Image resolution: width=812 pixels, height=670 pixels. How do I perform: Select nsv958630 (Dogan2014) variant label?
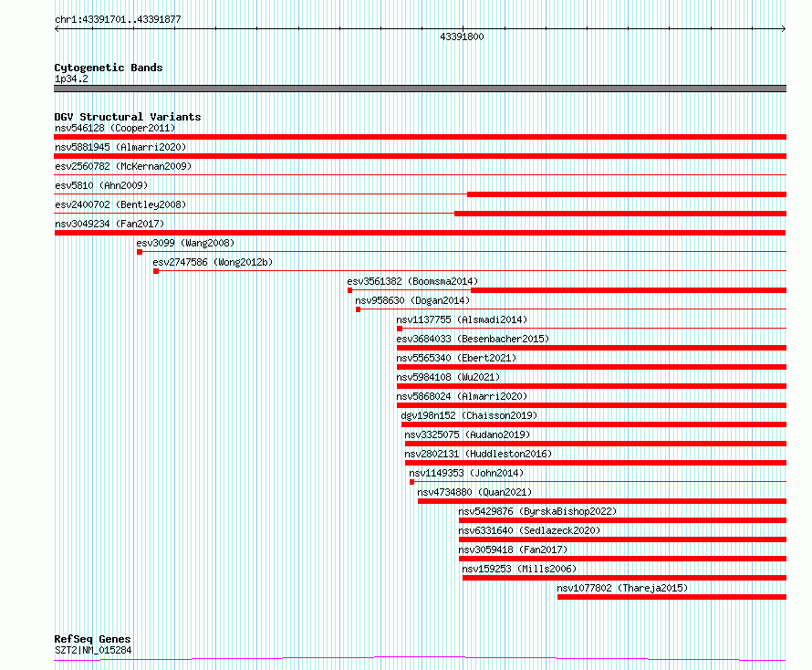coord(412,300)
